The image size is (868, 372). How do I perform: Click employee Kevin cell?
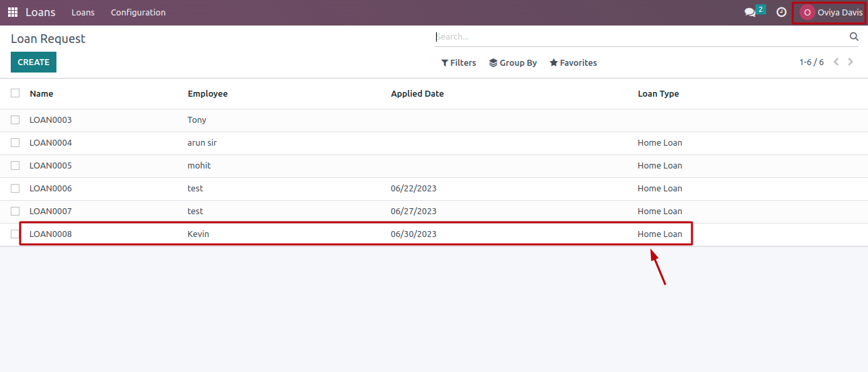[x=199, y=234]
